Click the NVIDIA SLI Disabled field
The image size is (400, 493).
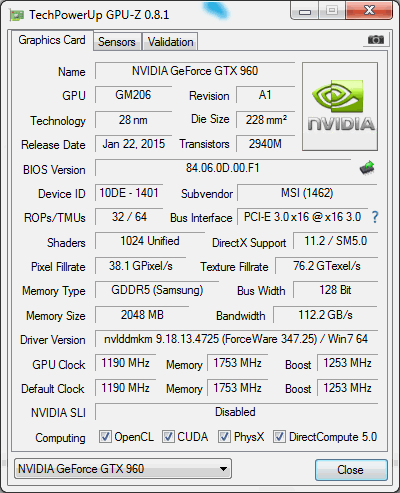pos(236,412)
